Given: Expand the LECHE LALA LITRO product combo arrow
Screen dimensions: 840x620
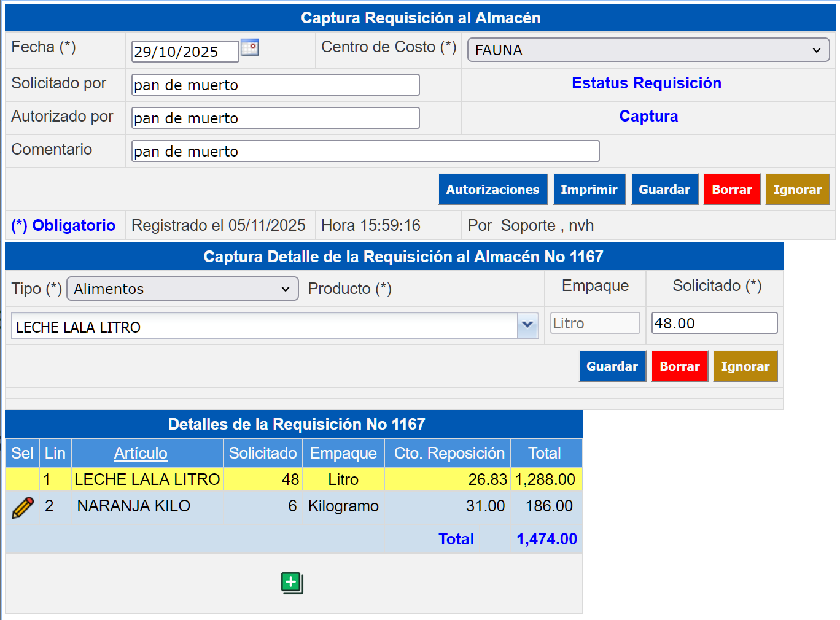Looking at the screenshot, I should point(527,325).
